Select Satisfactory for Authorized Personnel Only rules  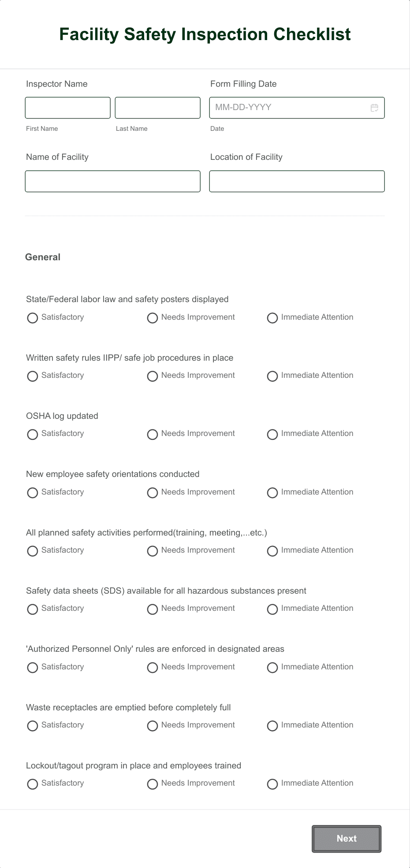32,668
